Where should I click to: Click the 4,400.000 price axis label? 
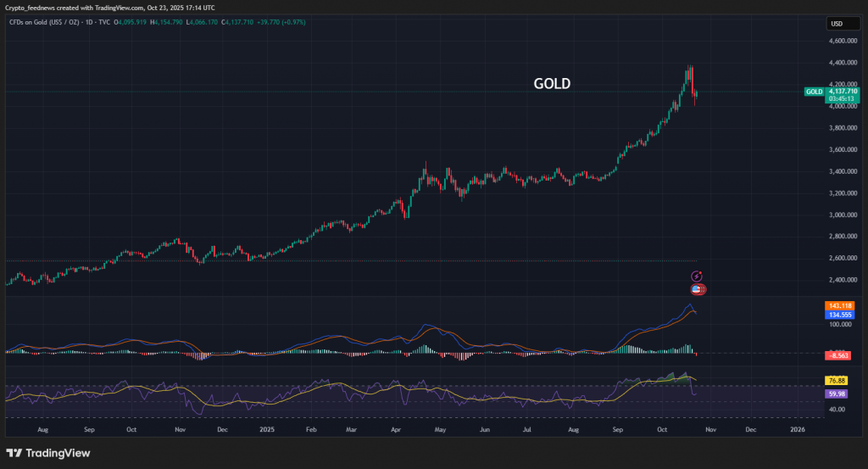[843, 63]
